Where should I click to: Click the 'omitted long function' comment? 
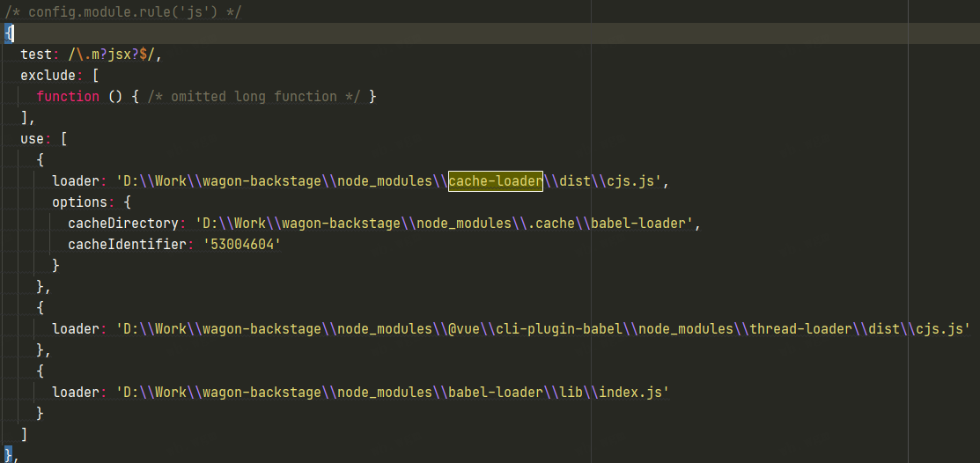[x=254, y=96]
